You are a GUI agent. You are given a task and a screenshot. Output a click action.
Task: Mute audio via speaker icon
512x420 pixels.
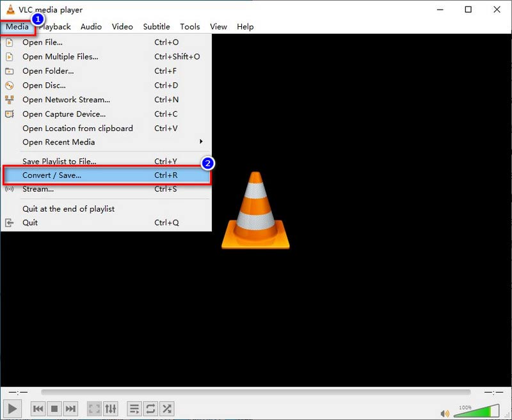445,412
